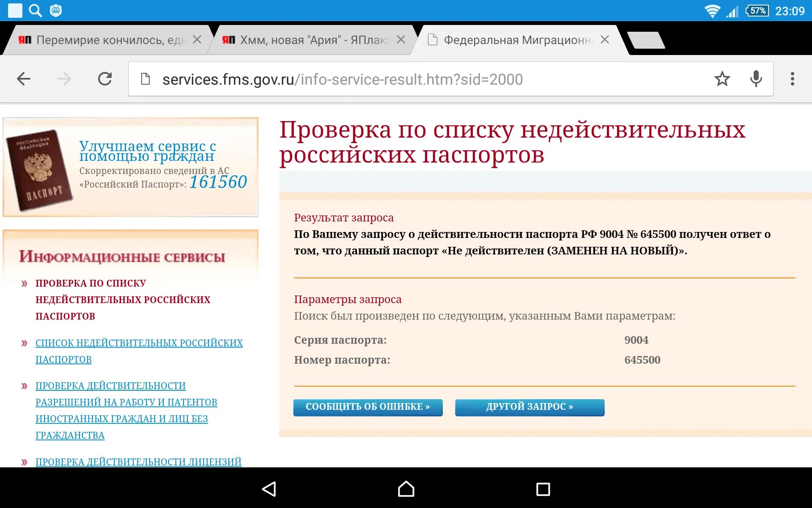Open Android recent apps square
Viewport: 812px width, 508px height.
pyautogui.click(x=543, y=489)
